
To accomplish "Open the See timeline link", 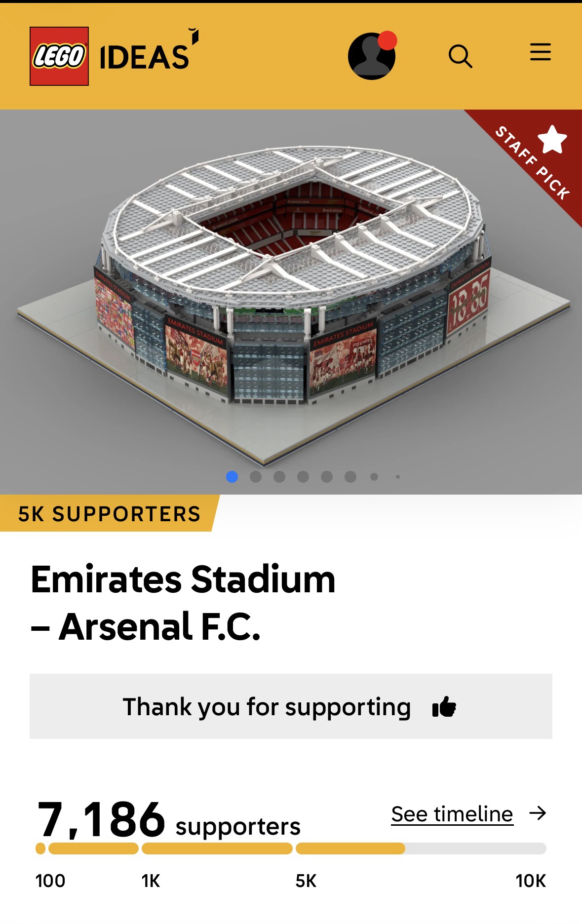I will pyautogui.click(x=452, y=814).
